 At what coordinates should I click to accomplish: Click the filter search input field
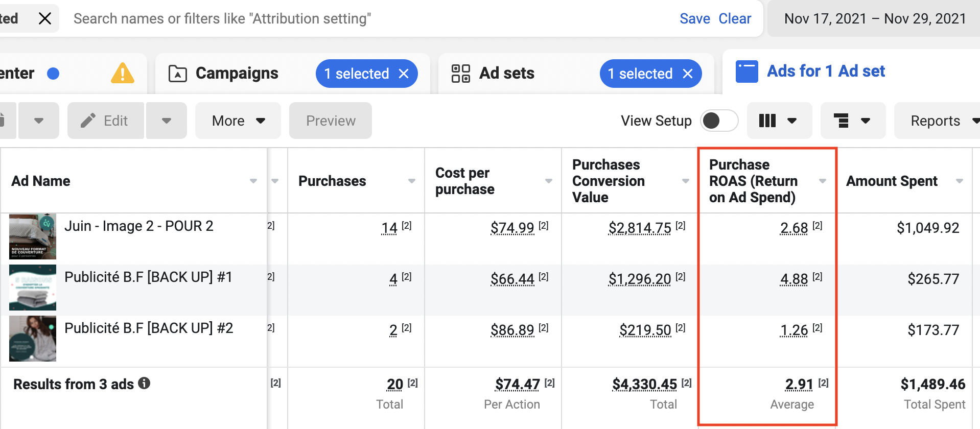click(358, 18)
